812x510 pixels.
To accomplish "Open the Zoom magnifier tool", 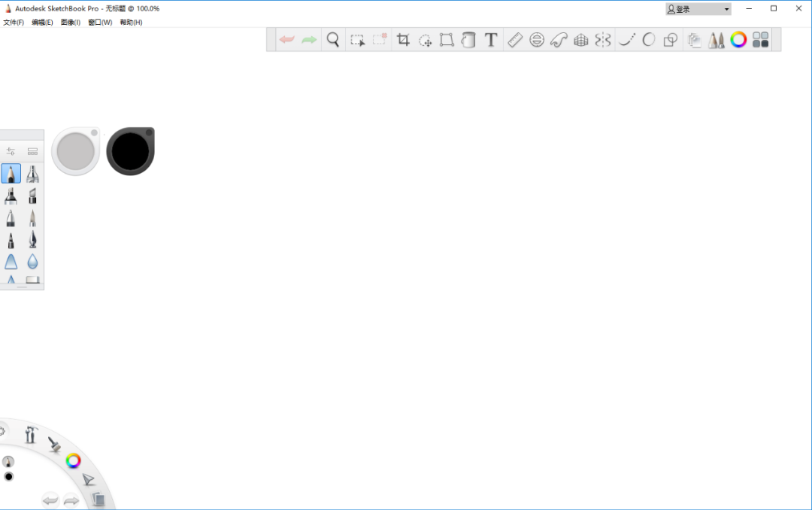I will (x=333, y=40).
